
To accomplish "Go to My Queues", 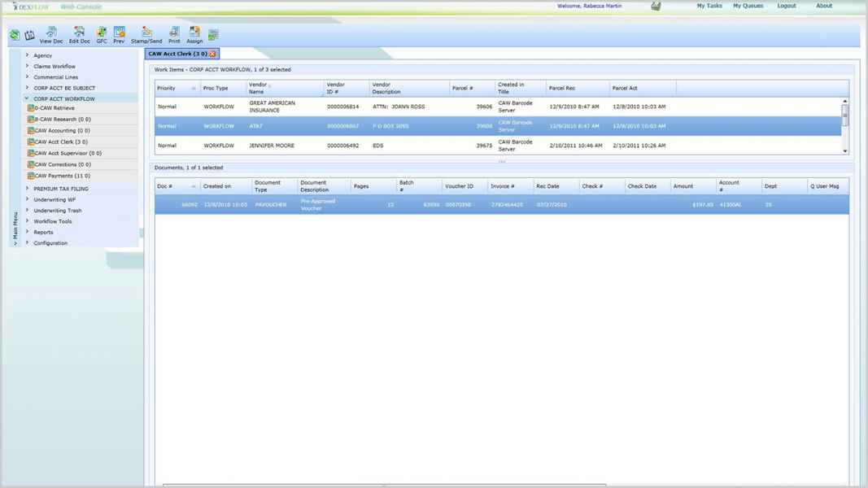I will 748,6.
